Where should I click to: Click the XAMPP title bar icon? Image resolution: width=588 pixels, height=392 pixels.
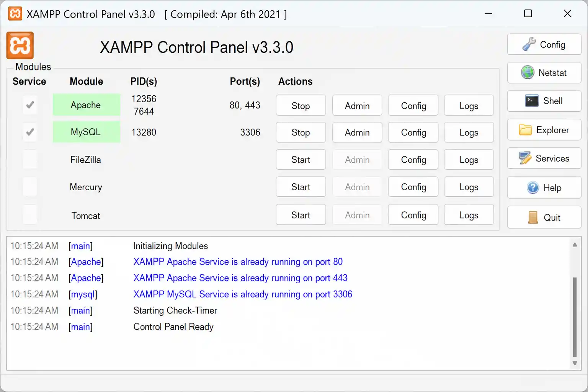click(x=15, y=14)
